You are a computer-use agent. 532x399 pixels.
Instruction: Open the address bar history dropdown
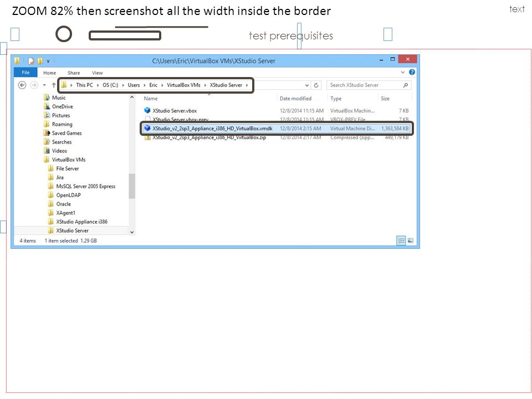306,85
